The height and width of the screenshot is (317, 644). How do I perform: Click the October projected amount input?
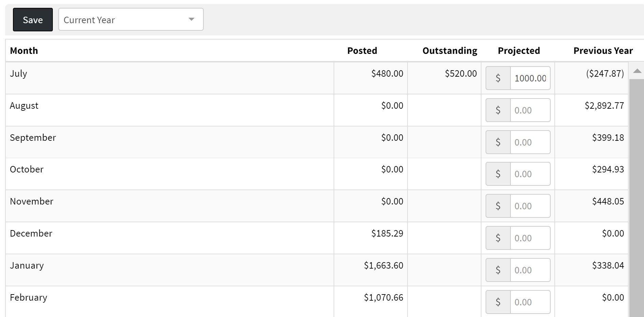tap(530, 174)
